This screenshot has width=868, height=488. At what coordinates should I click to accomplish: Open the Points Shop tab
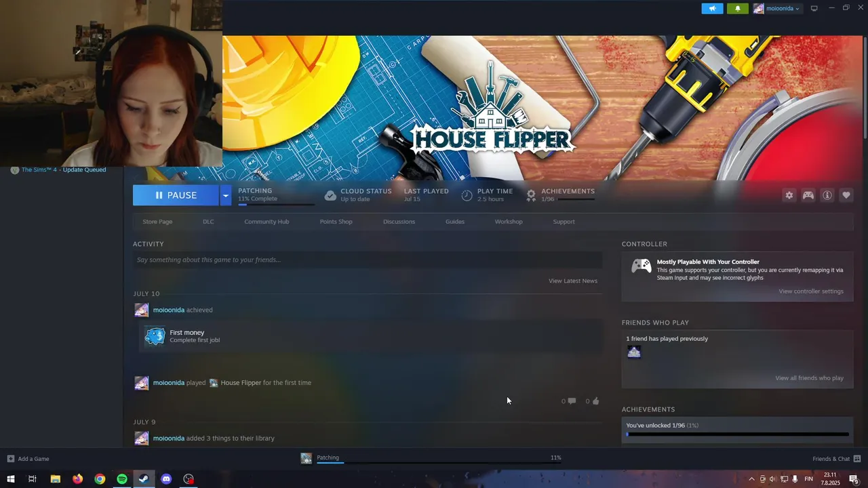coord(336,222)
